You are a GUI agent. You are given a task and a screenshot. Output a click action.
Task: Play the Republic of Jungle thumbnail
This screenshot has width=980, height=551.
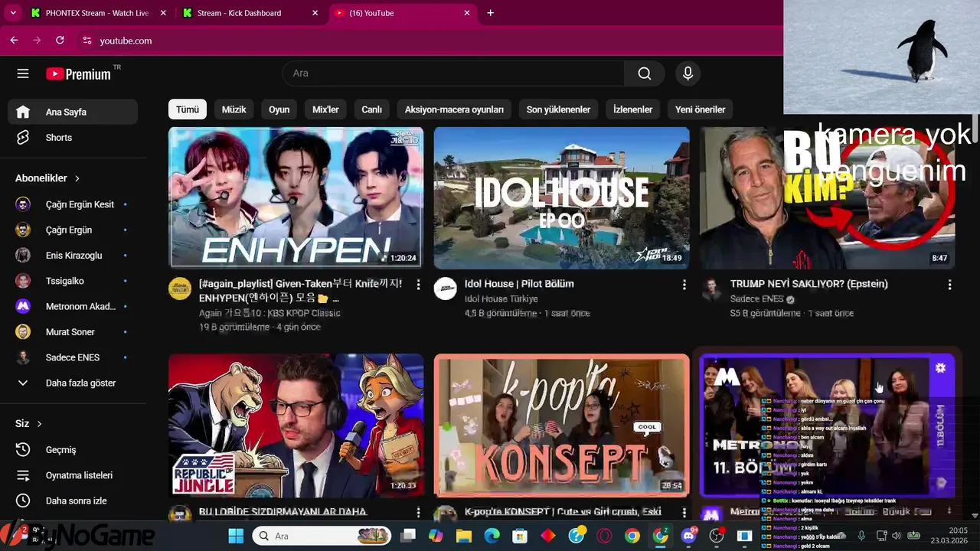(296, 425)
